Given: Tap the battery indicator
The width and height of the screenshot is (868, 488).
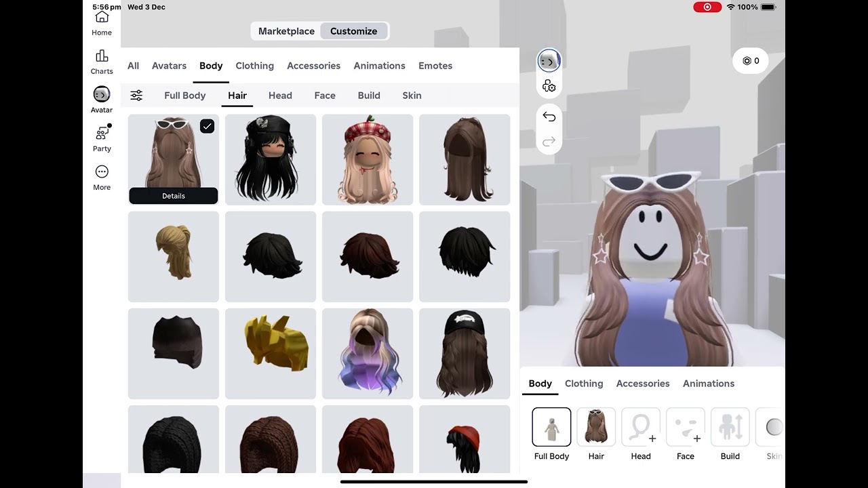Looking at the screenshot, I should [x=768, y=7].
